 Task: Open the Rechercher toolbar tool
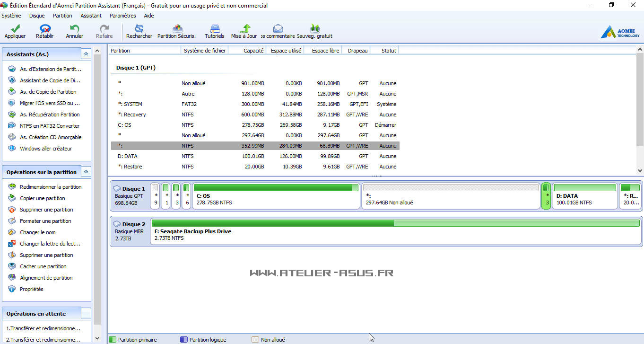click(x=139, y=29)
